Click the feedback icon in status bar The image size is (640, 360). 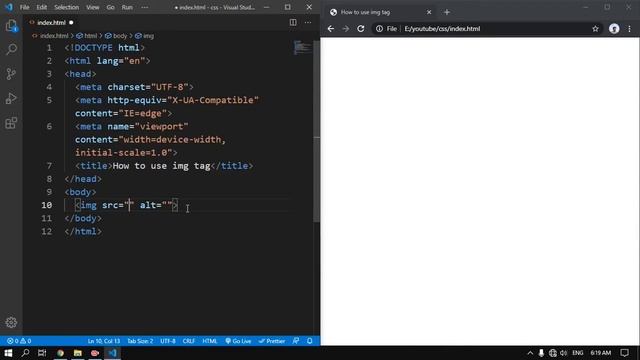[296, 341]
